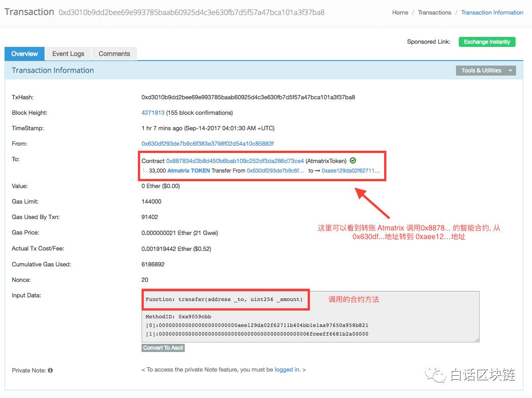This screenshot has width=532, height=398.
Task: Click the 33,000 token amount text
Action: [x=157, y=170]
